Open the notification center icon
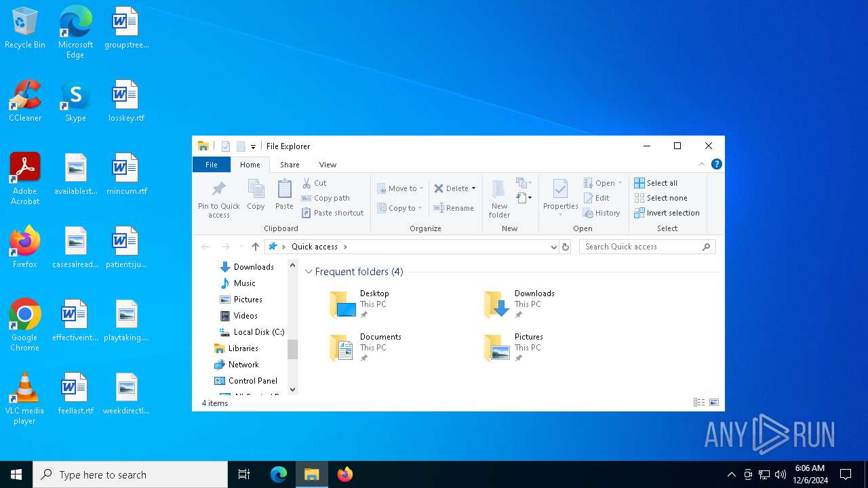Image resolution: width=868 pixels, height=488 pixels. pyautogui.click(x=846, y=474)
